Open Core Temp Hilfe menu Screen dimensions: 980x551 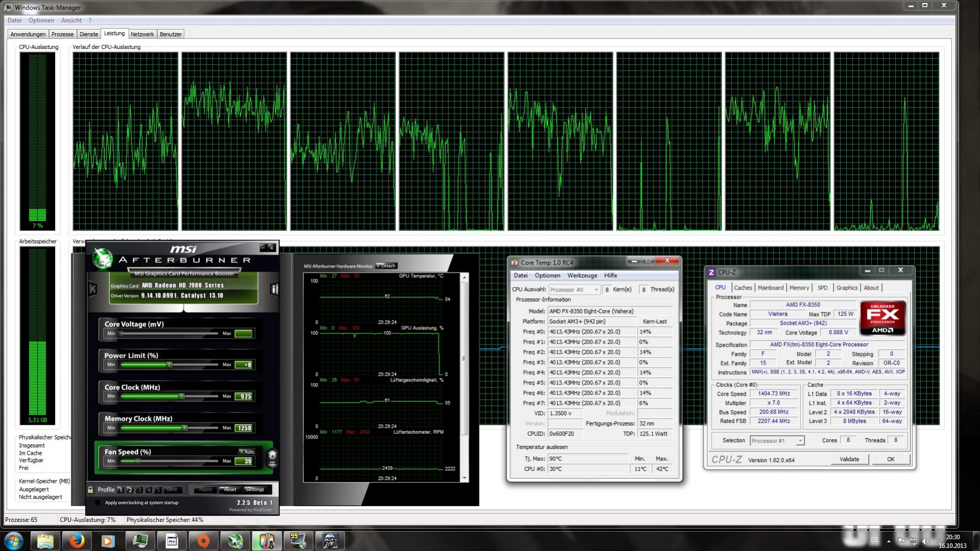610,275
